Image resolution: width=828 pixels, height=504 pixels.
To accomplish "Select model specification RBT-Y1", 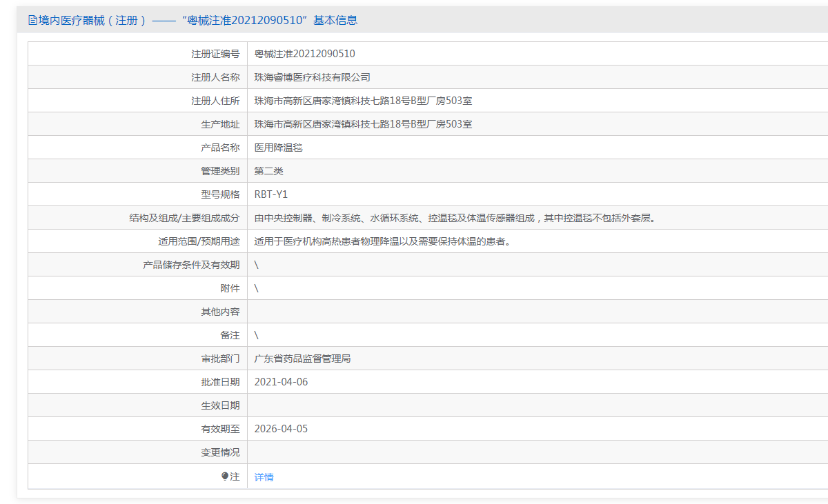I will pyautogui.click(x=270, y=194).
